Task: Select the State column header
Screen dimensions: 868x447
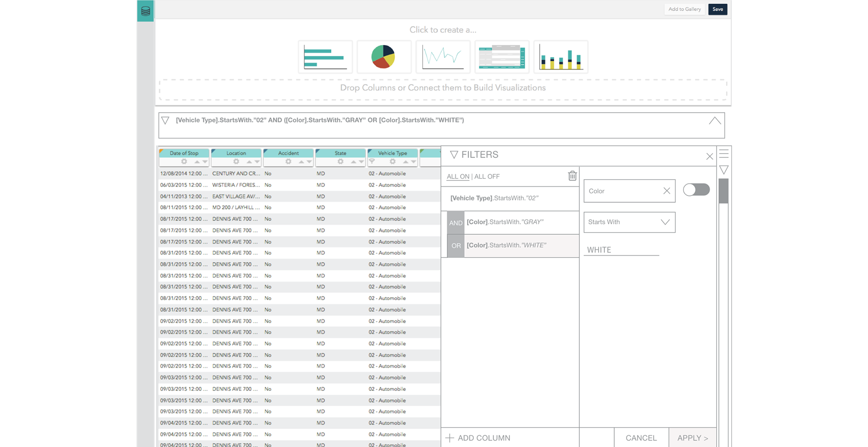Action: click(340, 153)
